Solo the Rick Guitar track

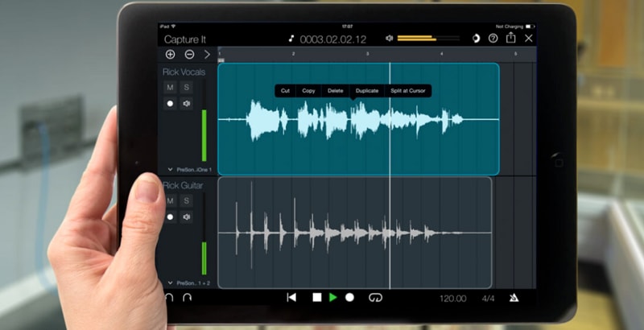tap(187, 200)
